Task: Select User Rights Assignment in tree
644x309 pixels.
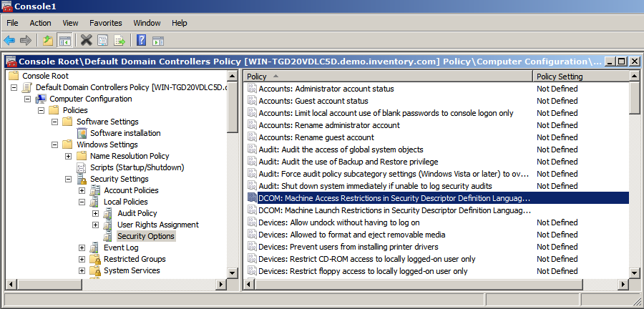Action: tap(157, 225)
